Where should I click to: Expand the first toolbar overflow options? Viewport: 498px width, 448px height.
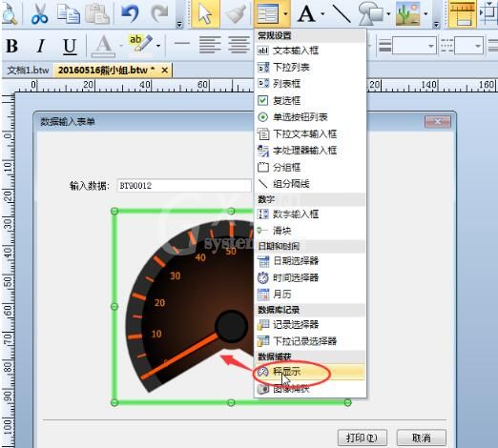click(179, 24)
